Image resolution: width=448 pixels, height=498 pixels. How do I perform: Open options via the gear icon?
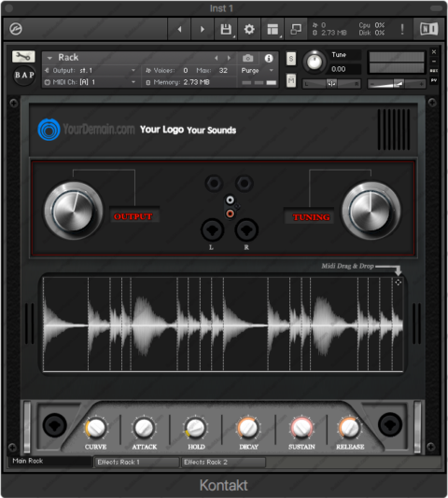point(249,29)
